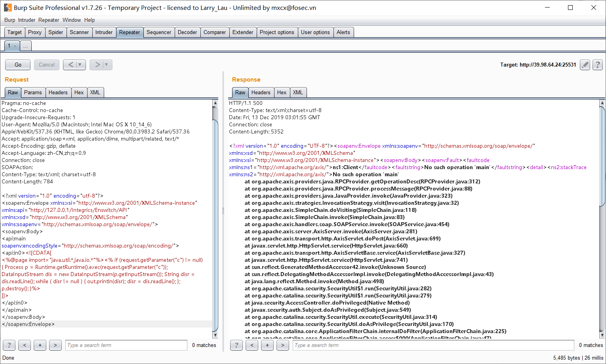The height and width of the screenshot is (364, 606).
Task: Click the edit target pencil icon
Action: click(x=585, y=65)
